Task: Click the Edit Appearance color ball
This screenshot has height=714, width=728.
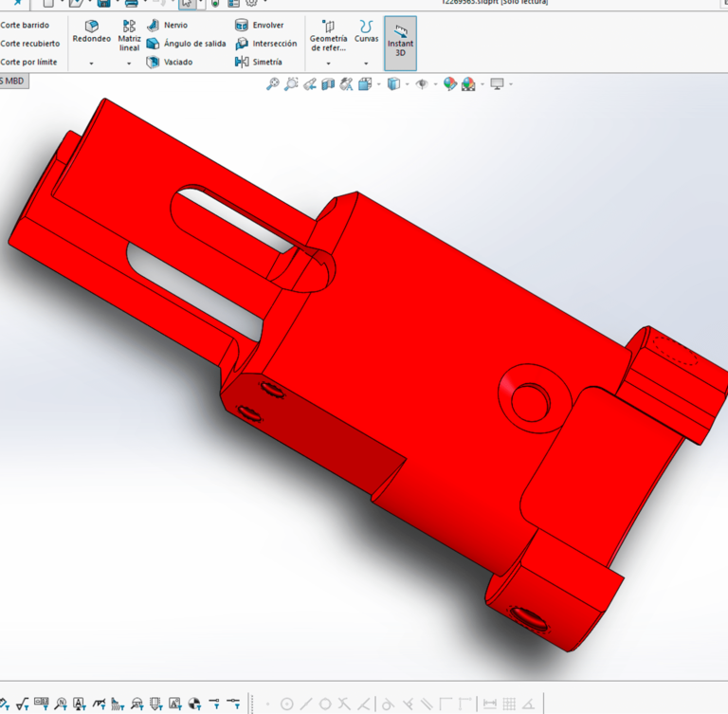Action: (x=449, y=84)
